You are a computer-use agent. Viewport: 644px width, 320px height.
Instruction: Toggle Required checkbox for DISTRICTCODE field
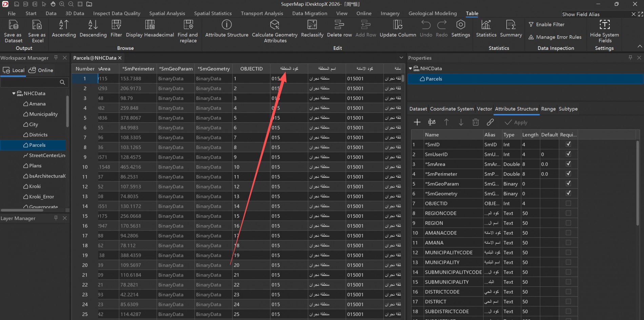point(568,292)
